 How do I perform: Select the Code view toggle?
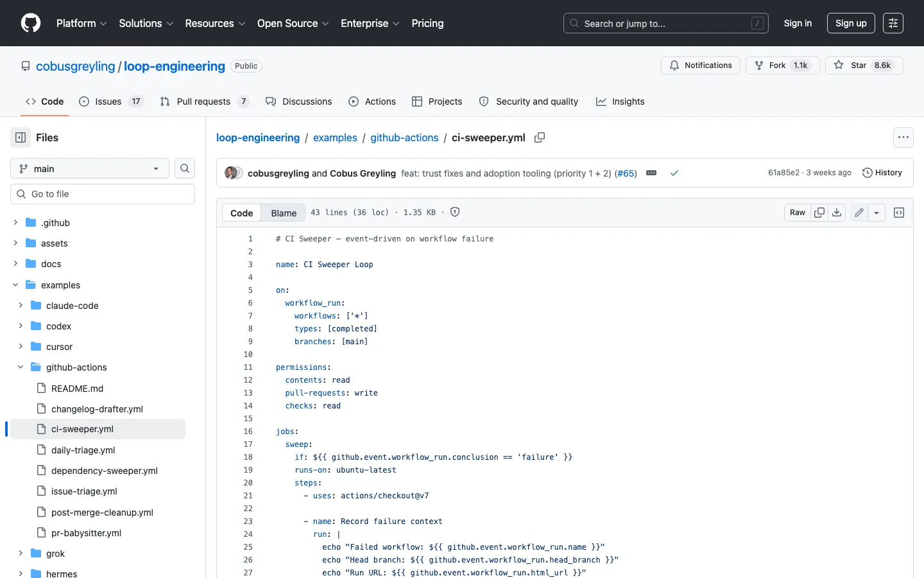[242, 213]
